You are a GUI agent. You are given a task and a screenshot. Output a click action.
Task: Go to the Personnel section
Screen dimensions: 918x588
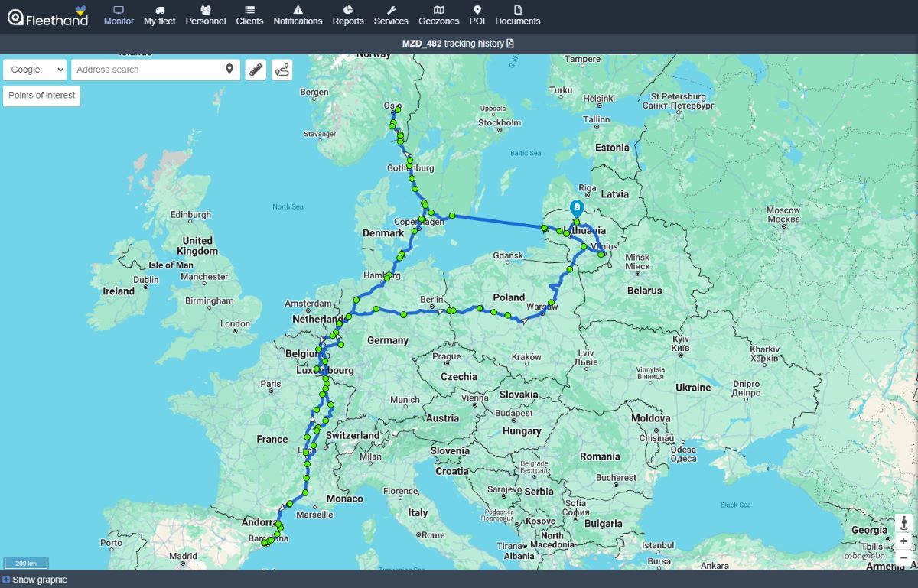pos(206,15)
